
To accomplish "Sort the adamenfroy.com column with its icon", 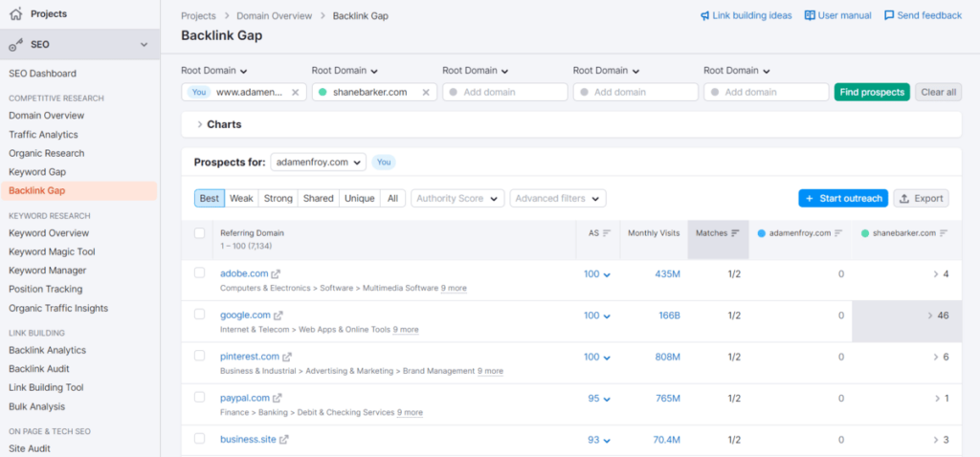I will pyautogui.click(x=838, y=233).
